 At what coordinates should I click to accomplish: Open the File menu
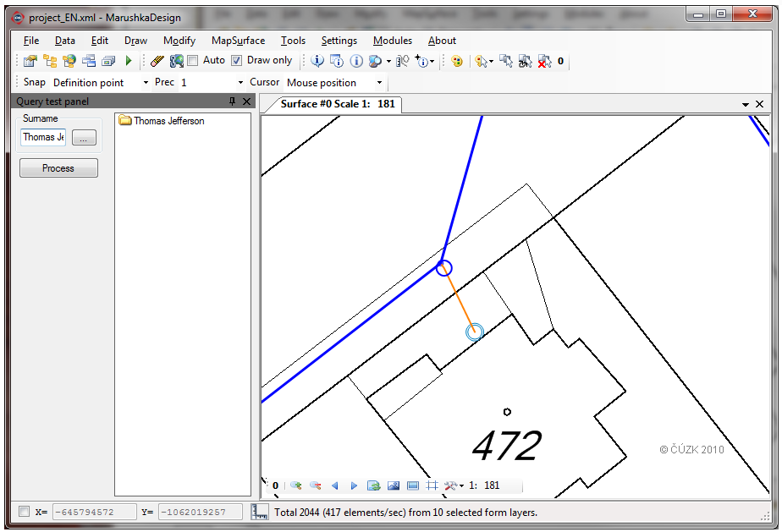tap(31, 41)
